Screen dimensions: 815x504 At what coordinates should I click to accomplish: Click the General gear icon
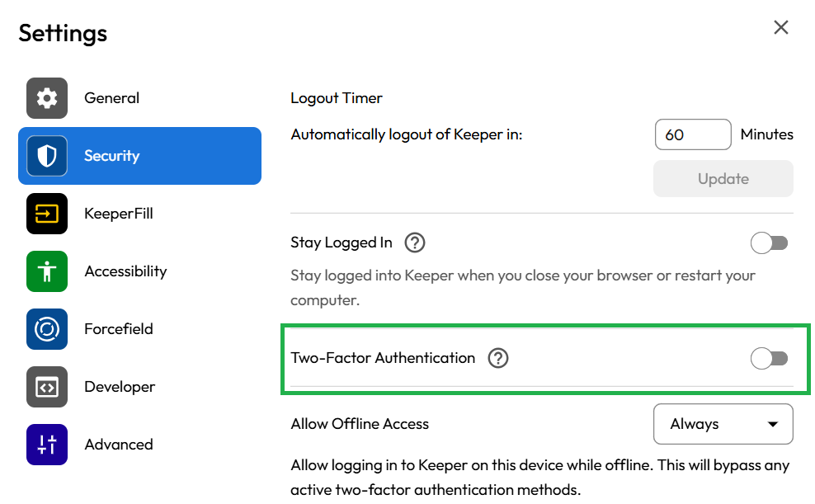click(x=47, y=98)
